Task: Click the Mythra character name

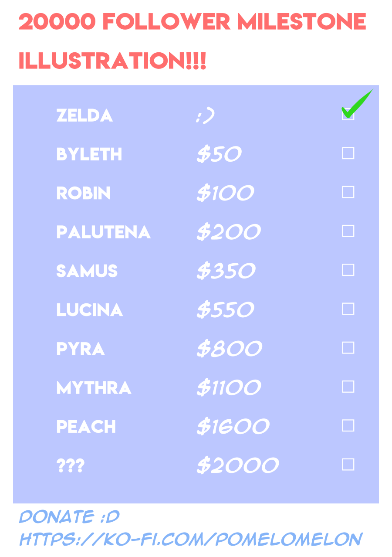Action: (x=94, y=387)
